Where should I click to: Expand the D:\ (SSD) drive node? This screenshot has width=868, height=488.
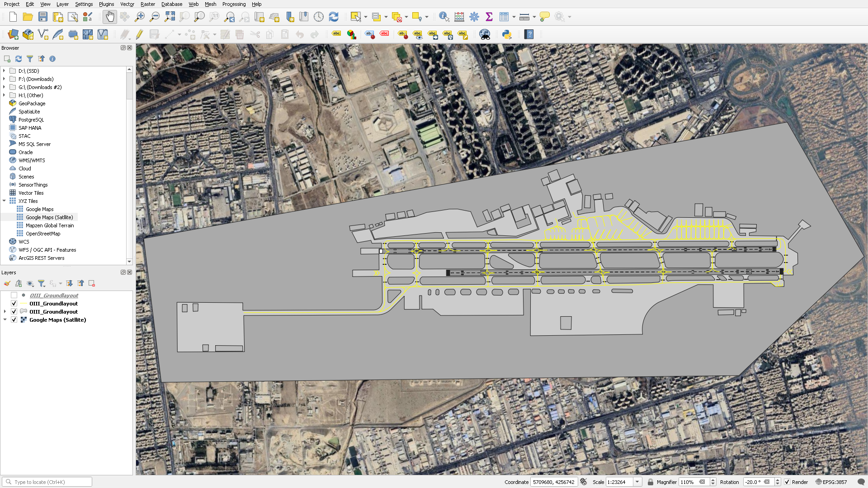click(4, 71)
